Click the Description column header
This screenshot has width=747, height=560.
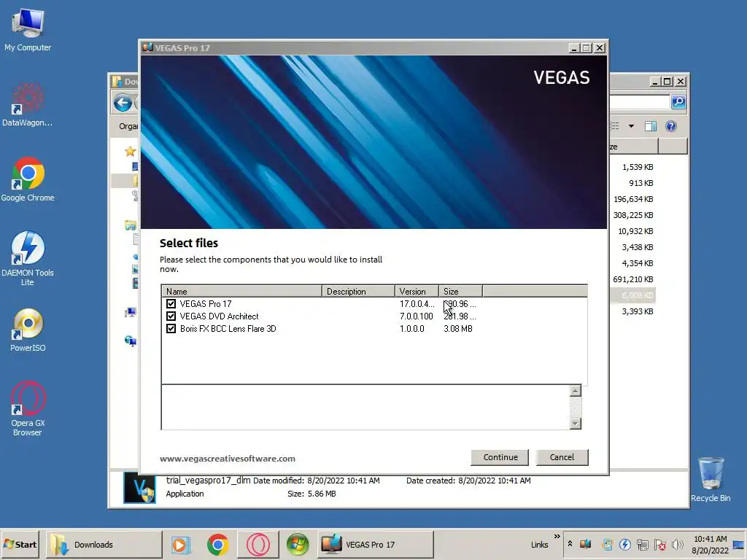[358, 291]
